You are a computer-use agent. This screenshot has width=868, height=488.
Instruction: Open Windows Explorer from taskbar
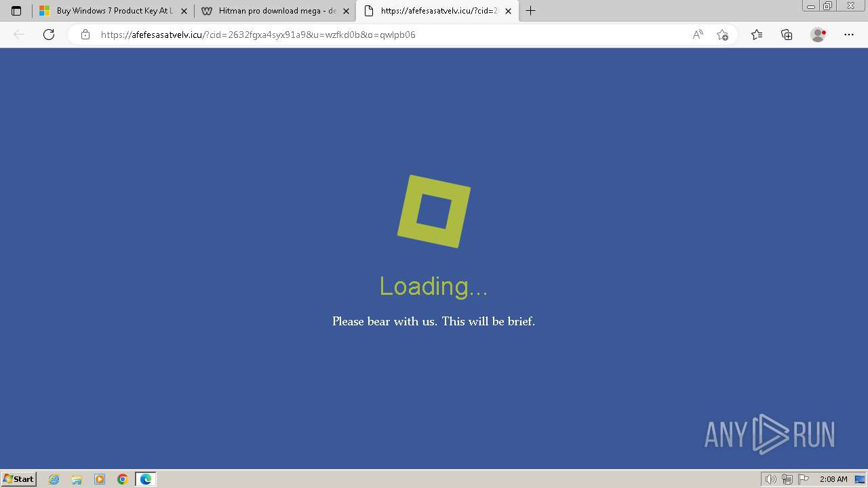(x=77, y=479)
